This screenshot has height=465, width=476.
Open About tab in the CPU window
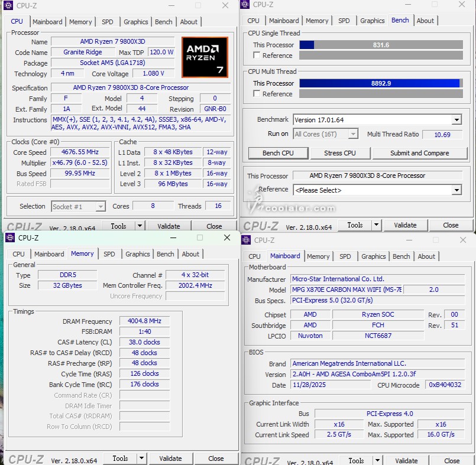pyautogui.click(x=189, y=22)
